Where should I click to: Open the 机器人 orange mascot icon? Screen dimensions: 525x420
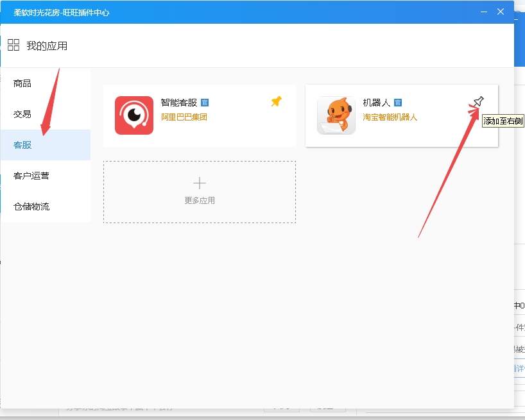click(336, 115)
